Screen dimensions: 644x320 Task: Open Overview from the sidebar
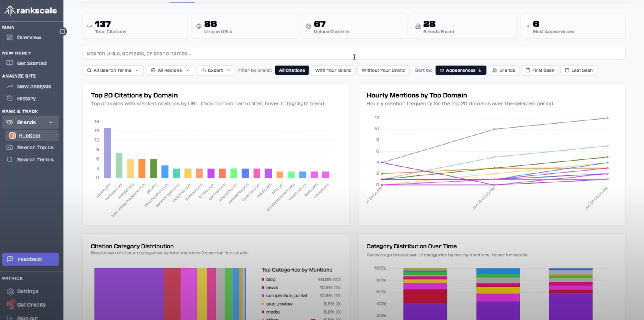[29, 37]
